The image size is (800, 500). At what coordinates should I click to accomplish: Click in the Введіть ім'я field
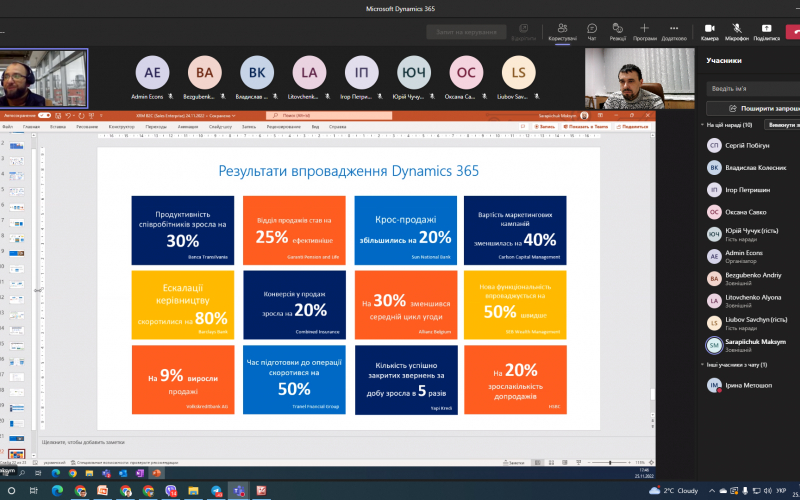coord(753,88)
